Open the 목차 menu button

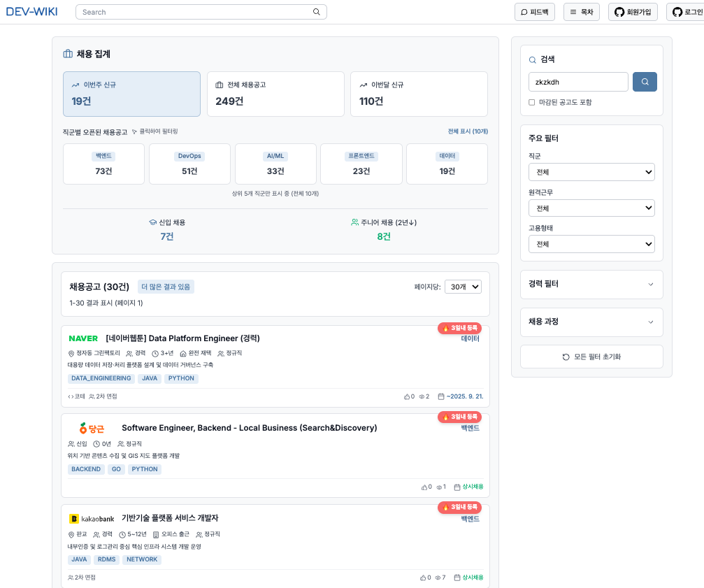[581, 12]
